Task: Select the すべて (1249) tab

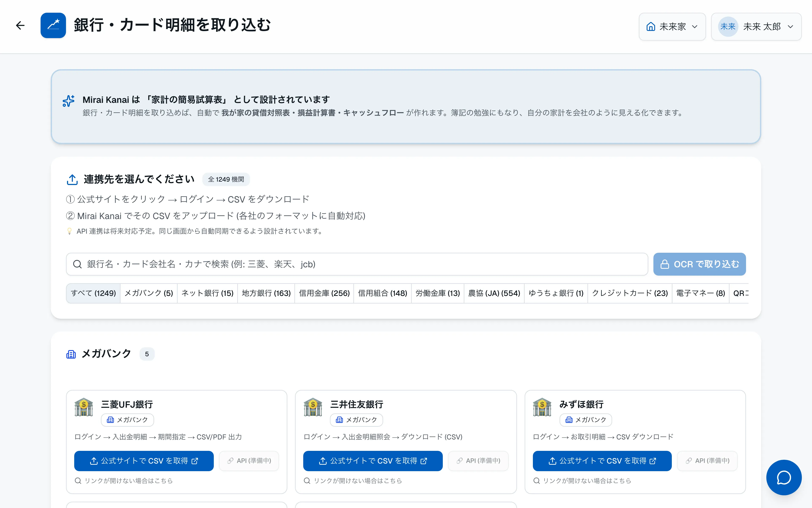Action: [x=93, y=293]
